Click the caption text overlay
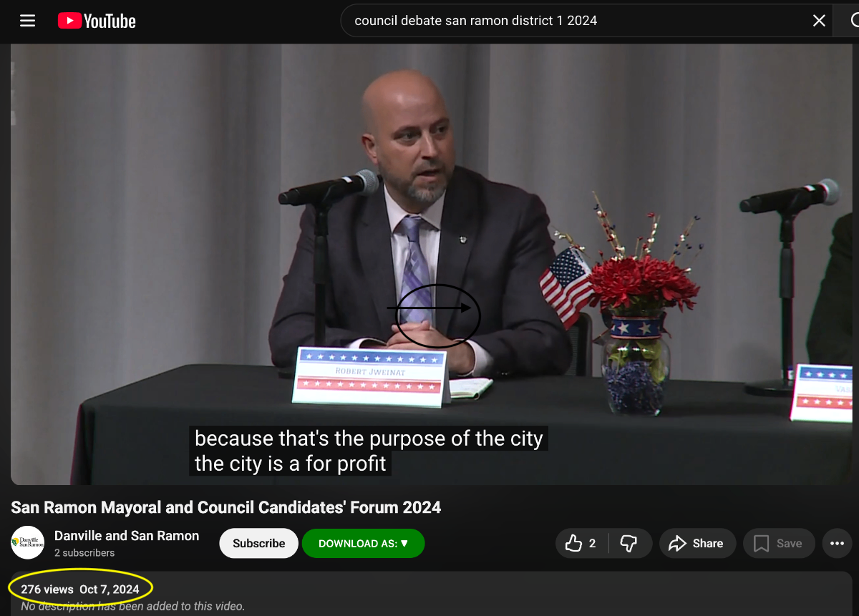The height and width of the screenshot is (616, 859). (x=369, y=451)
